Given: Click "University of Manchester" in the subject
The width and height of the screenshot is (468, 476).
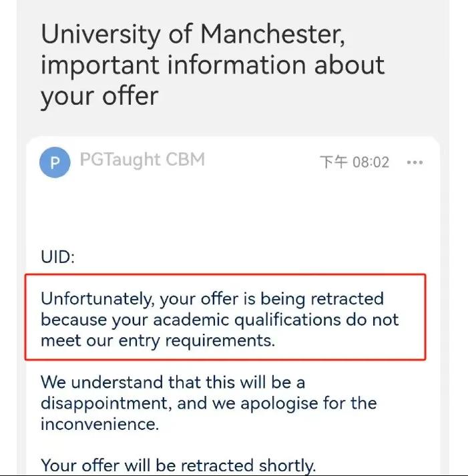Looking at the screenshot, I should tap(192, 33).
